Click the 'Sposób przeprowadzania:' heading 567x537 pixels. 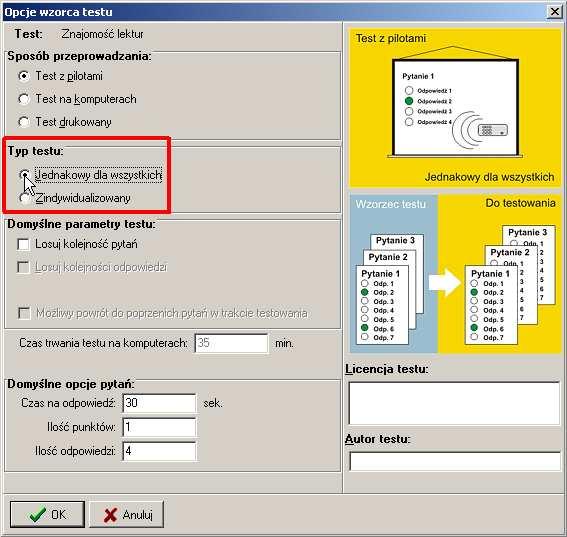79,56
